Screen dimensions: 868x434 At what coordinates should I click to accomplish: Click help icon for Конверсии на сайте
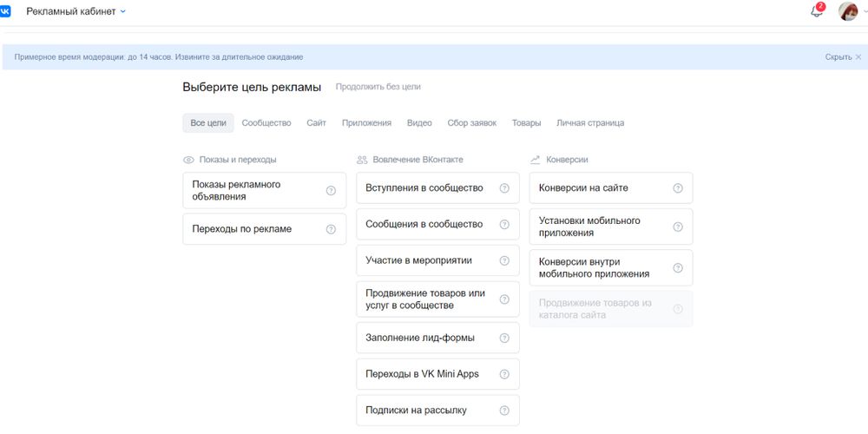[x=678, y=188]
